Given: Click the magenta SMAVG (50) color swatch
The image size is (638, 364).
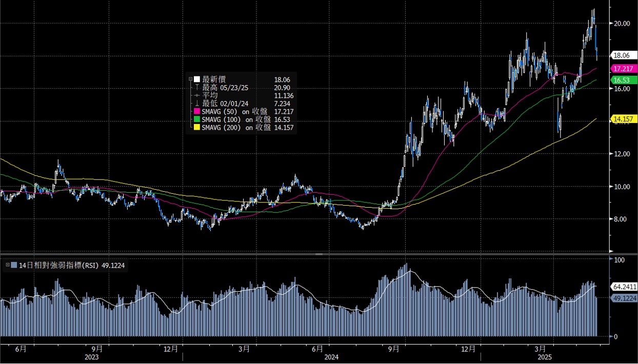Looking at the screenshot, I should 196,112.
